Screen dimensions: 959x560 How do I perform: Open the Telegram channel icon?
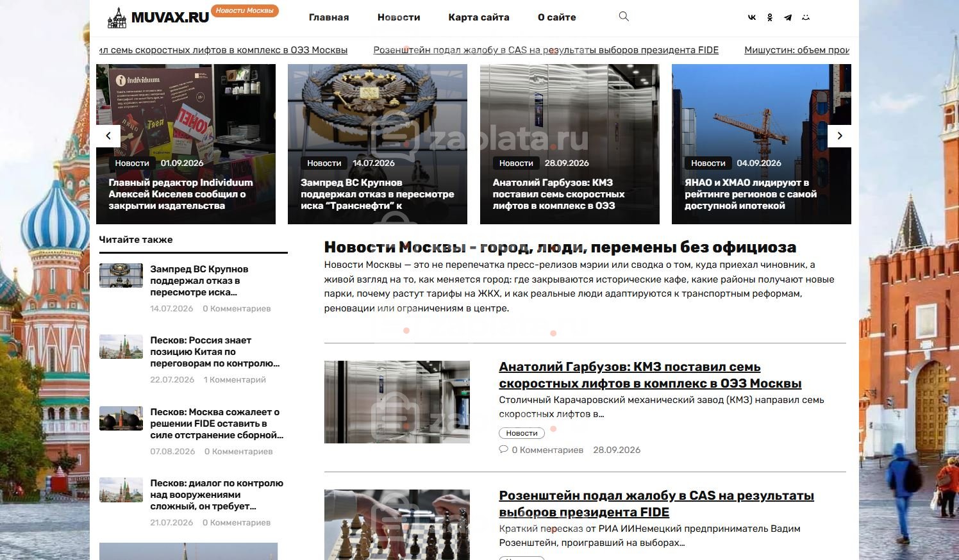(788, 17)
